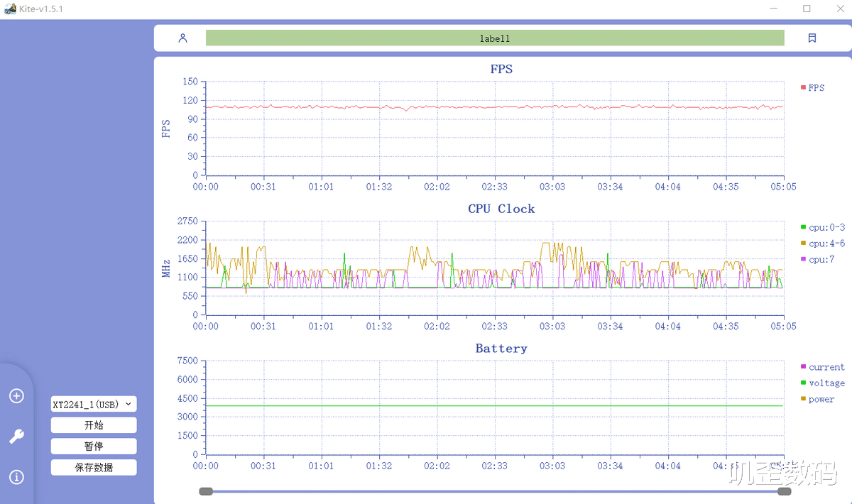Click the bookmark icon beside label1

pyautogui.click(x=812, y=38)
